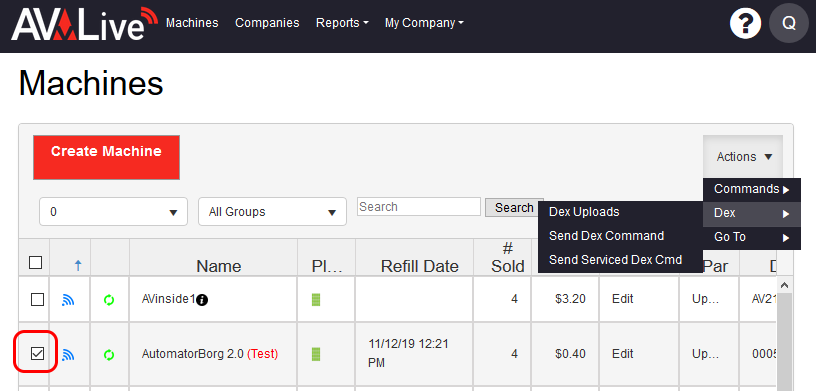Check the AVinside1 row checkbox
Screen dimensions: 816x391
click(37, 299)
